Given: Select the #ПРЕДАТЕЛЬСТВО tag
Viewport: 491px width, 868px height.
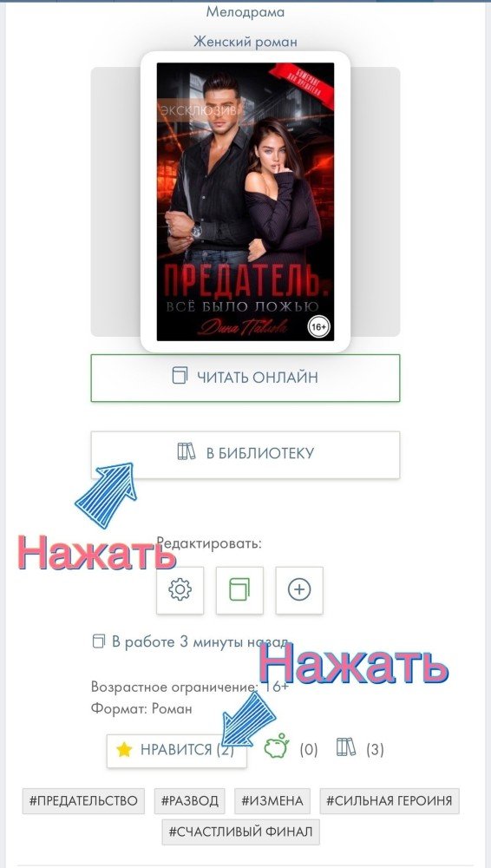Looking at the screenshot, I should (x=83, y=801).
